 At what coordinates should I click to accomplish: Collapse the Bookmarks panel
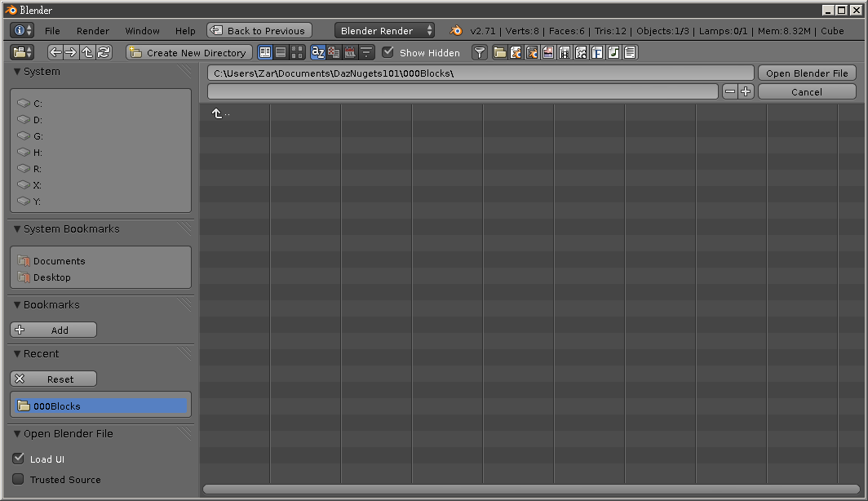click(17, 304)
